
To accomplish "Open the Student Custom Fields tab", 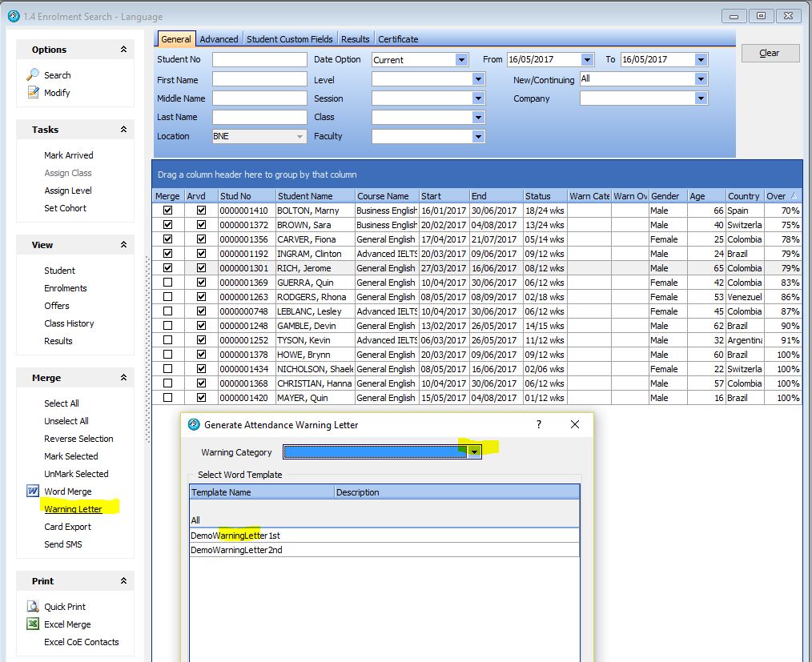I will click(x=289, y=39).
